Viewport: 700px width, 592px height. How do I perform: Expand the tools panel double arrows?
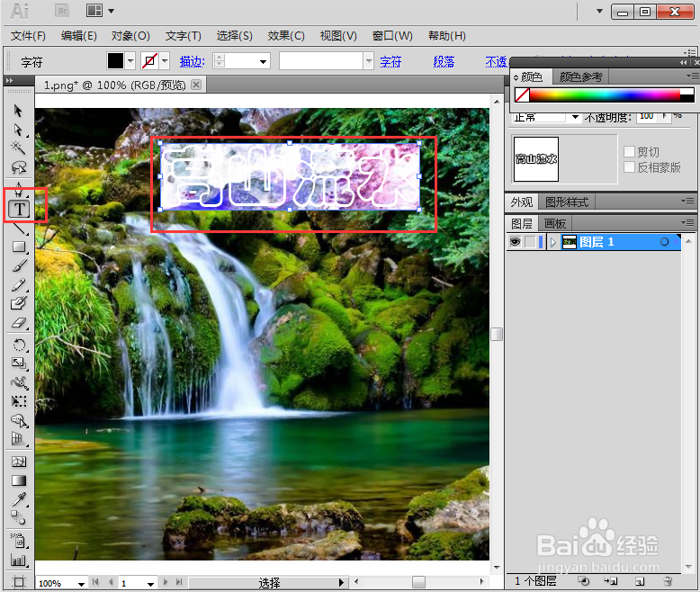(x=9, y=81)
